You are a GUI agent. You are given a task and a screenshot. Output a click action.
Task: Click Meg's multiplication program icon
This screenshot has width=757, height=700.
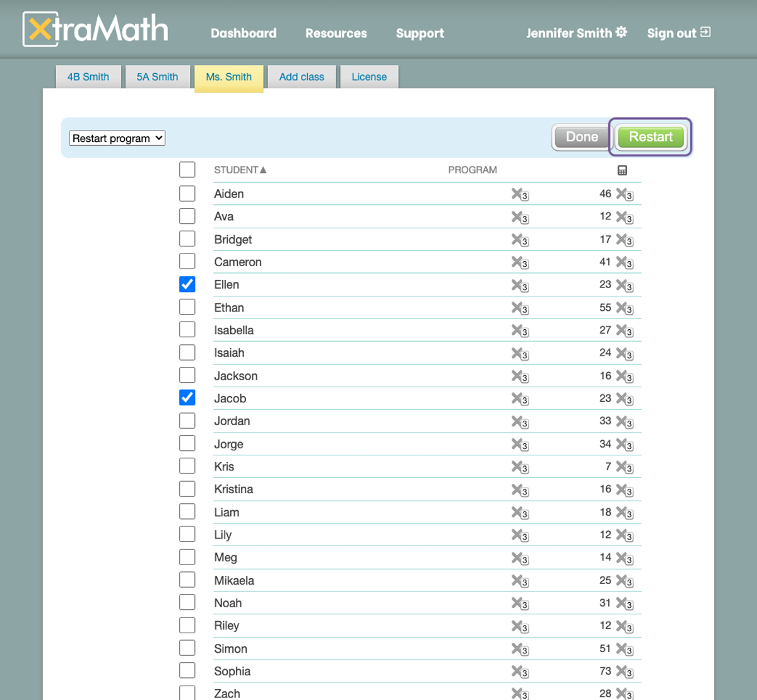(520, 558)
